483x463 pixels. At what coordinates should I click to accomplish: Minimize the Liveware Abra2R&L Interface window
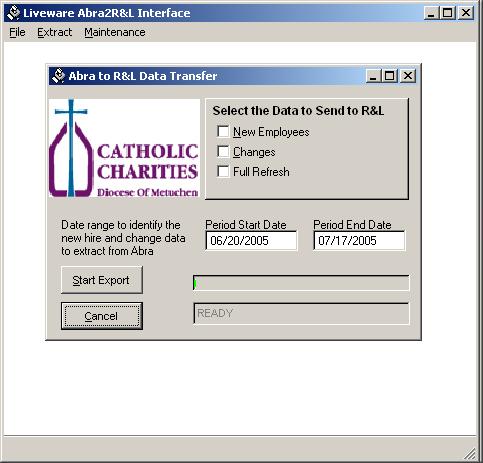click(431, 13)
